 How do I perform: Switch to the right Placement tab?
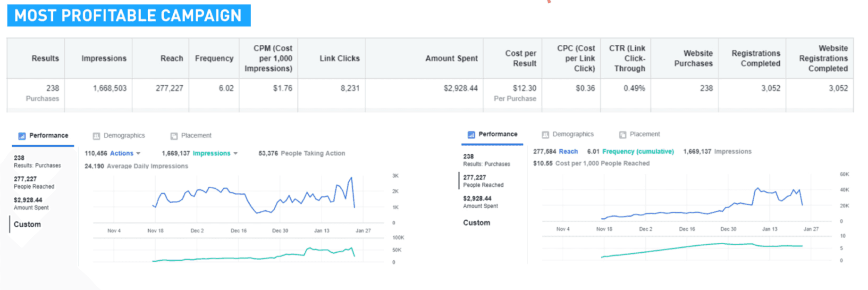coord(640,134)
